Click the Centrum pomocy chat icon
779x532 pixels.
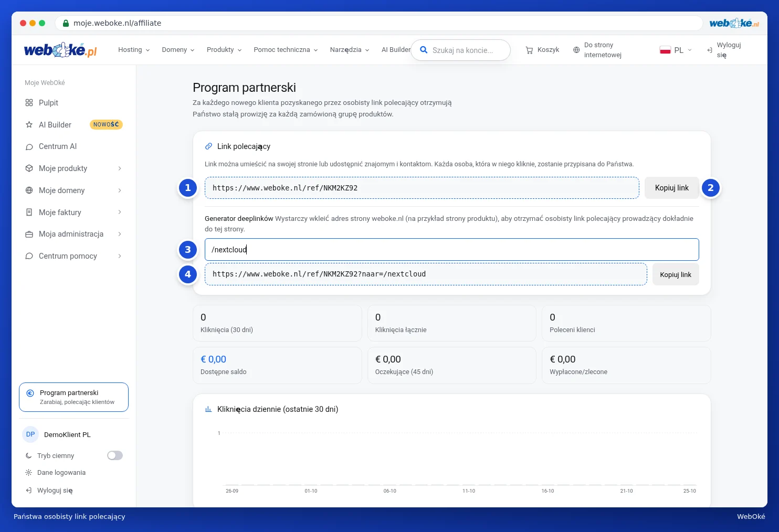point(29,256)
